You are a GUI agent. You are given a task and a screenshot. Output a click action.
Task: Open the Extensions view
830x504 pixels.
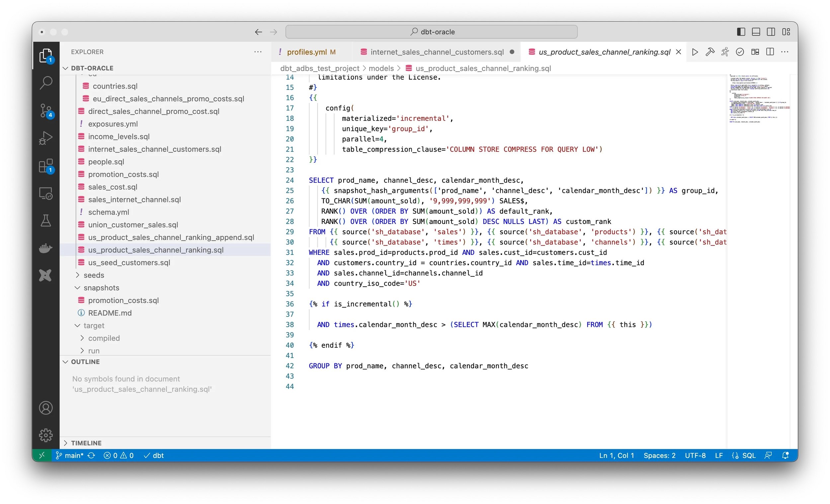point(46,166)
